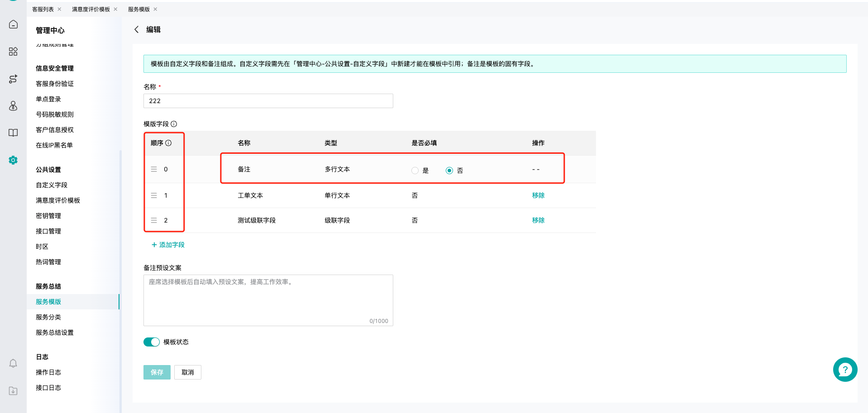The width and height of the screenshot is (868, 413).
Task: Switch to the 满意度评价模板 tab
Action: point(91,9)
